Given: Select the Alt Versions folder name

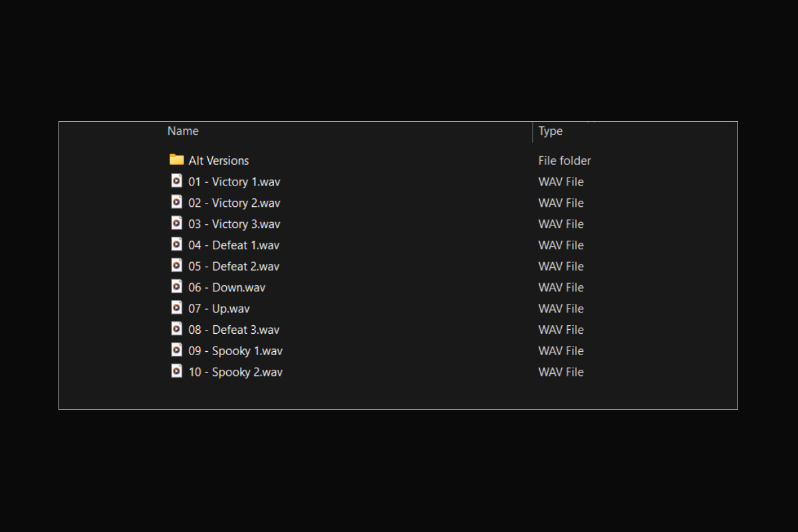Looking at the screenshot, I should (x=219, y=160).
